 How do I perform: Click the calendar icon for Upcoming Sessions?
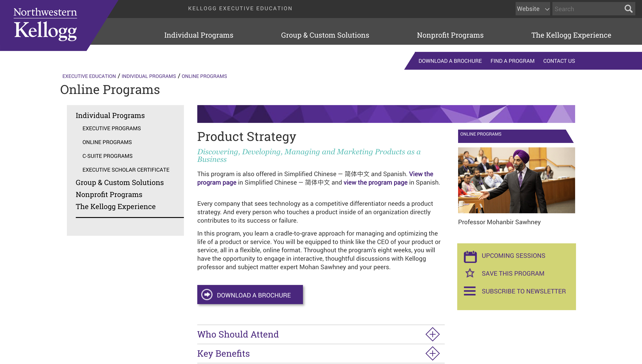(x=470, y=256)
